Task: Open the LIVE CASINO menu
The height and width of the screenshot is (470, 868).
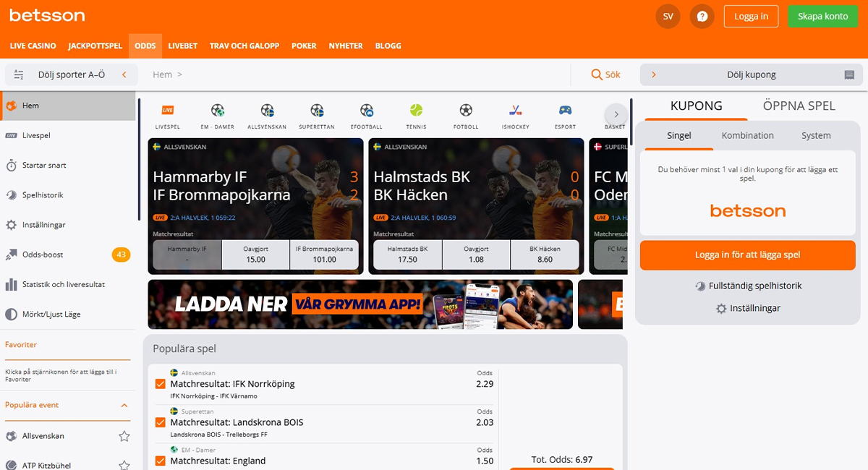Action: coord(33,46)
